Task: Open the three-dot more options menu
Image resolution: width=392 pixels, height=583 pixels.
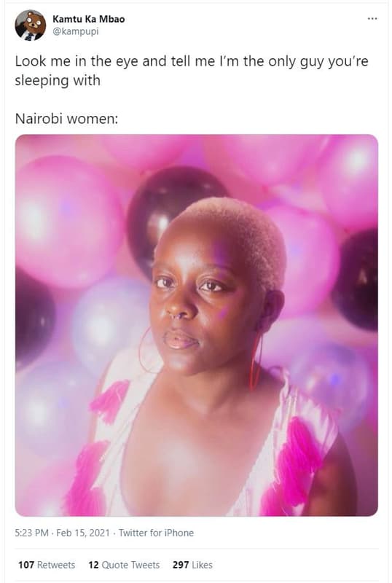Action: [372, 19]
